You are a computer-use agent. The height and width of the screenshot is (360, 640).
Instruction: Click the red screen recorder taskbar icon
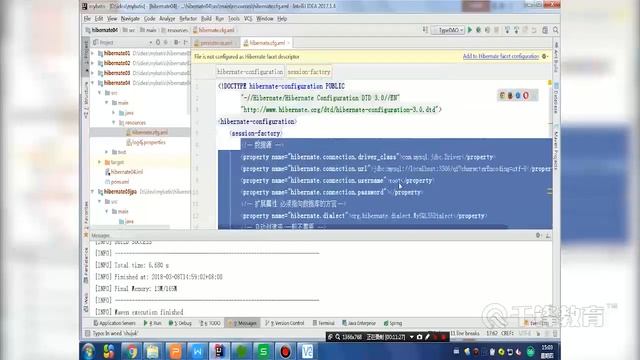point(285,351)
